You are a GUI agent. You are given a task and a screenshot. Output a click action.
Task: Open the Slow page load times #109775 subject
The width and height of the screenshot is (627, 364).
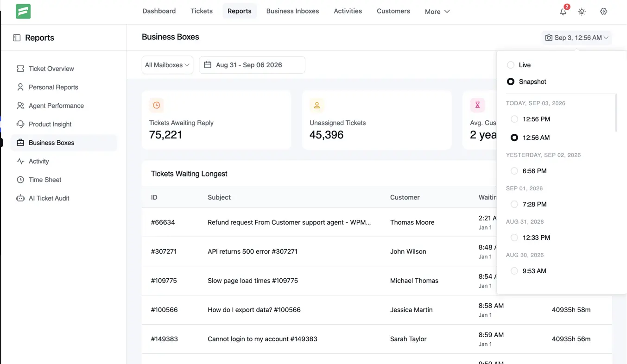(x=253, y=281)
